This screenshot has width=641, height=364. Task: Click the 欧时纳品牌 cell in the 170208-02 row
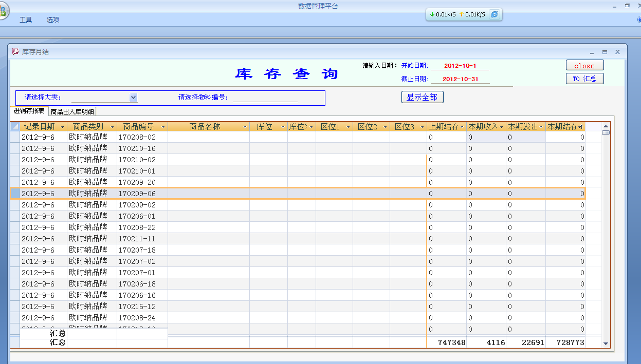pos(92,137)
